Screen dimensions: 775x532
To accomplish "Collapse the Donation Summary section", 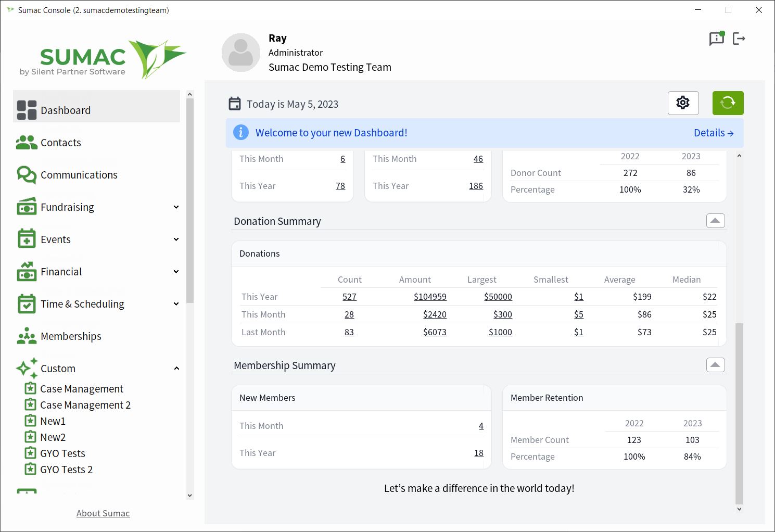I will [x=715, y=221].
